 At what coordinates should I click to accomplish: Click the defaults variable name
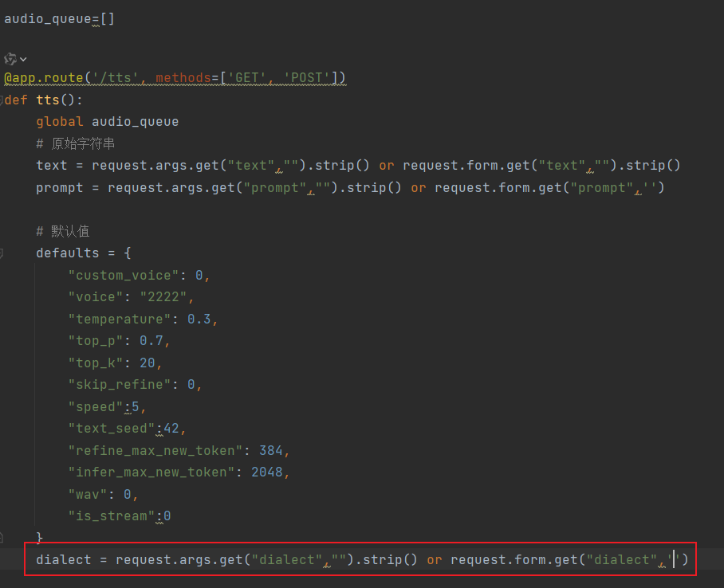(68, 253)
